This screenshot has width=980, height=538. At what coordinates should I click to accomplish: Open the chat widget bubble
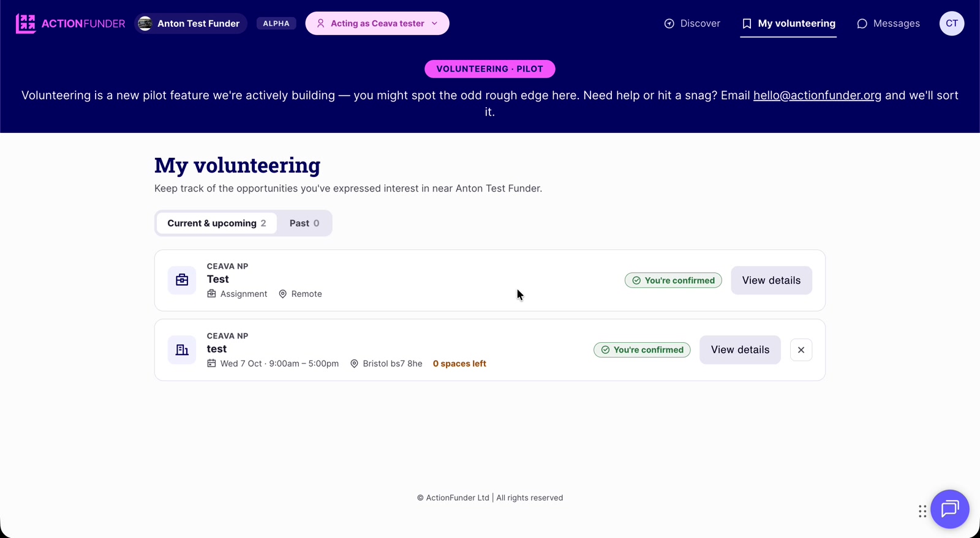pyautogui.click(x=949, y=509)
